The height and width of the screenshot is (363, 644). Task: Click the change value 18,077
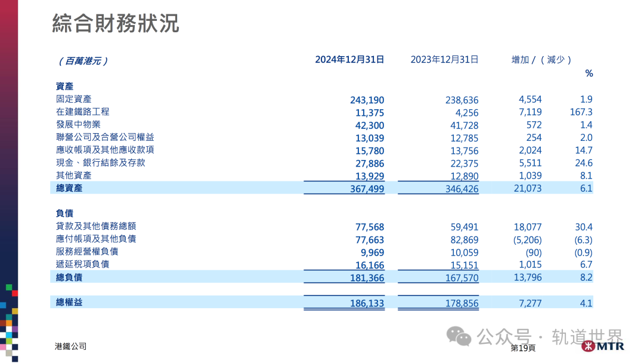[527, 227]
